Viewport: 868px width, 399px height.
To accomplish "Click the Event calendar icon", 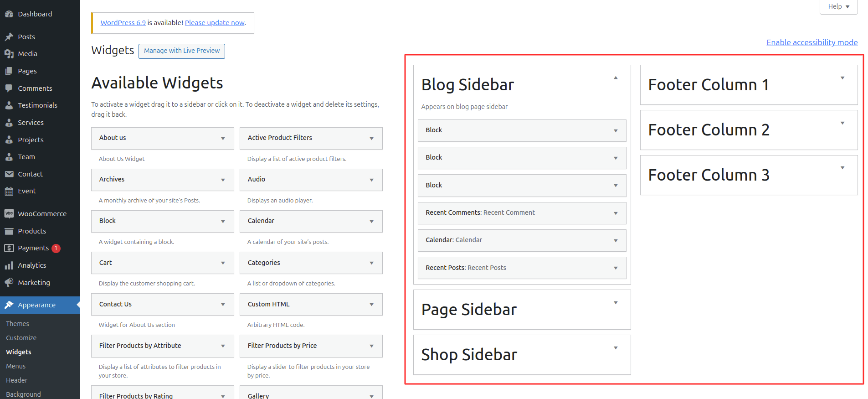I will [9, 191].
